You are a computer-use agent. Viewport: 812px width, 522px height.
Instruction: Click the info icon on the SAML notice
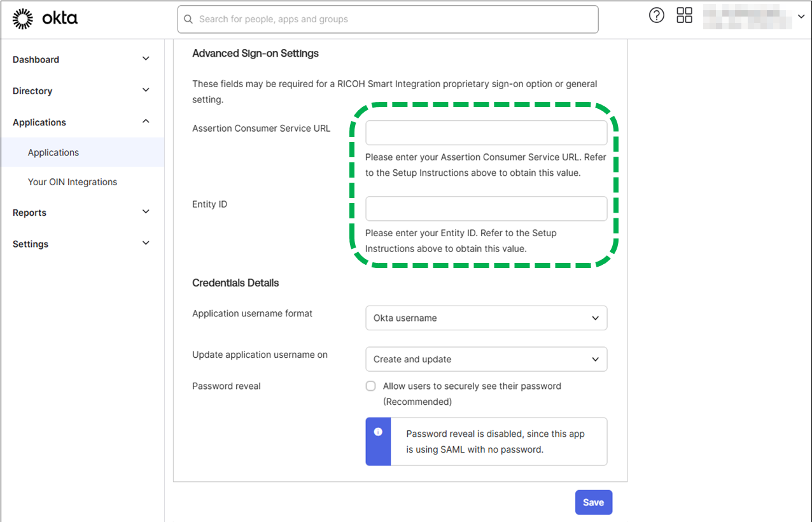tap(378, 432)
